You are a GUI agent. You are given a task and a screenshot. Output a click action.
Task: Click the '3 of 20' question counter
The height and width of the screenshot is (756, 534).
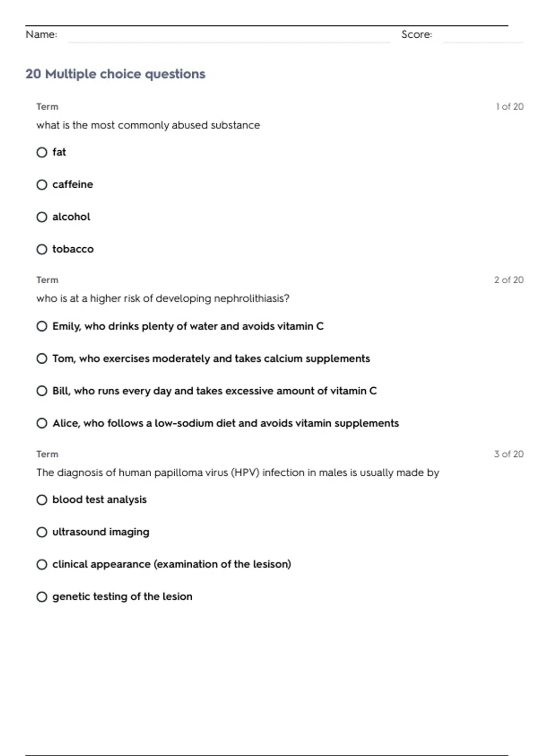coord(509,454)
